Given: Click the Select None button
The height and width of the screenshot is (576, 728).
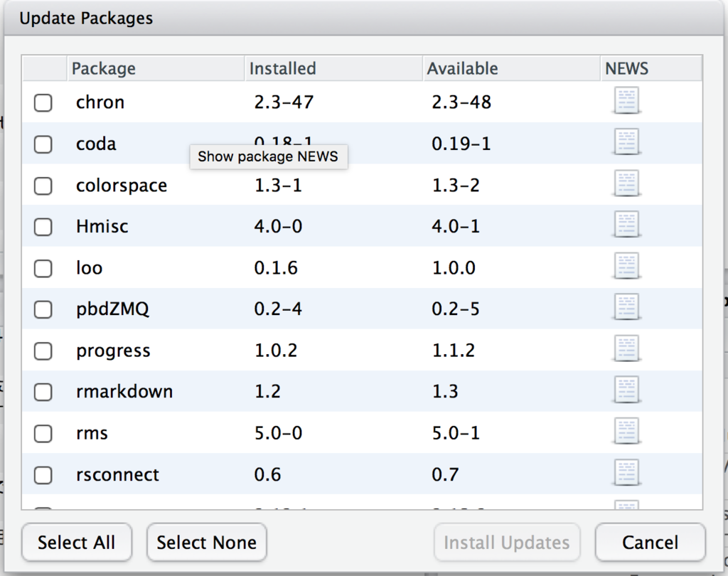Looking at the screenshot, I should pos(207,542).
